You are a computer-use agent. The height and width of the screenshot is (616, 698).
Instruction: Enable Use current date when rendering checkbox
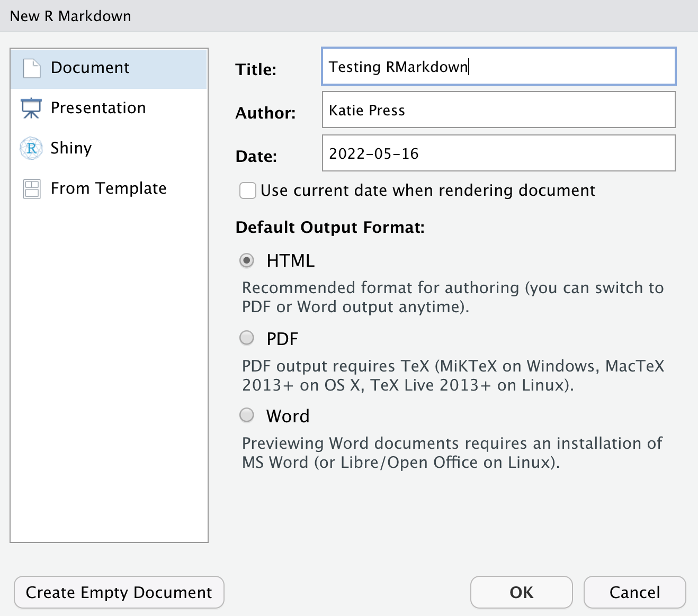[248, 191]
